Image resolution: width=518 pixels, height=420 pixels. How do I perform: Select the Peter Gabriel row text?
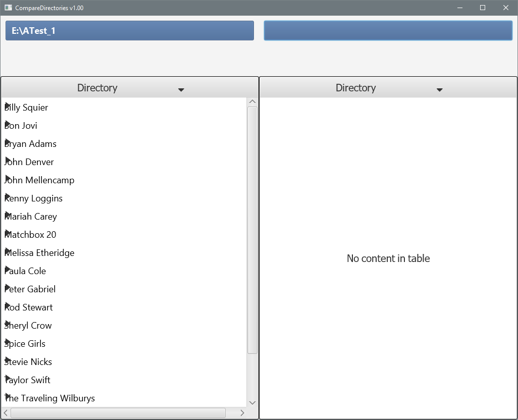30,289
